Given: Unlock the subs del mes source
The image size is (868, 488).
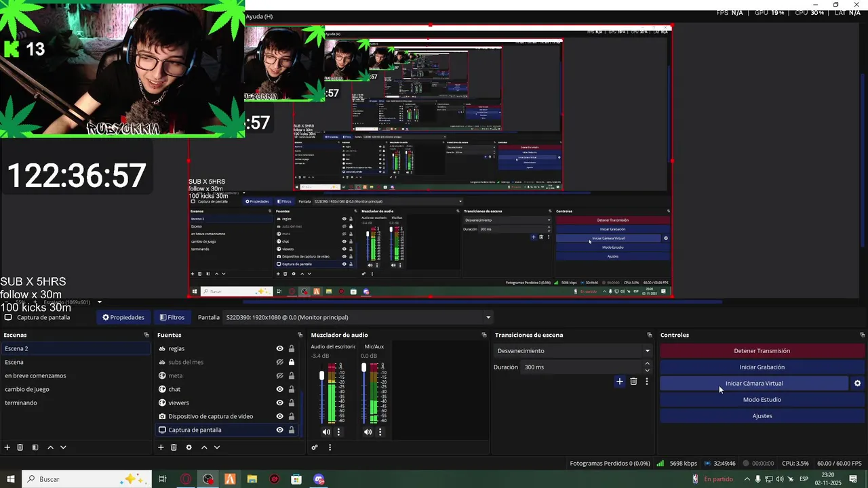Looking at the screenshot, I should click(x=292, y=362).
